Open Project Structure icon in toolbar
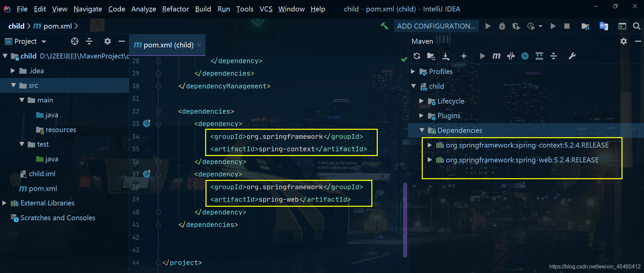The width and height of the screenshot is (644, 273). click(585, 26)
